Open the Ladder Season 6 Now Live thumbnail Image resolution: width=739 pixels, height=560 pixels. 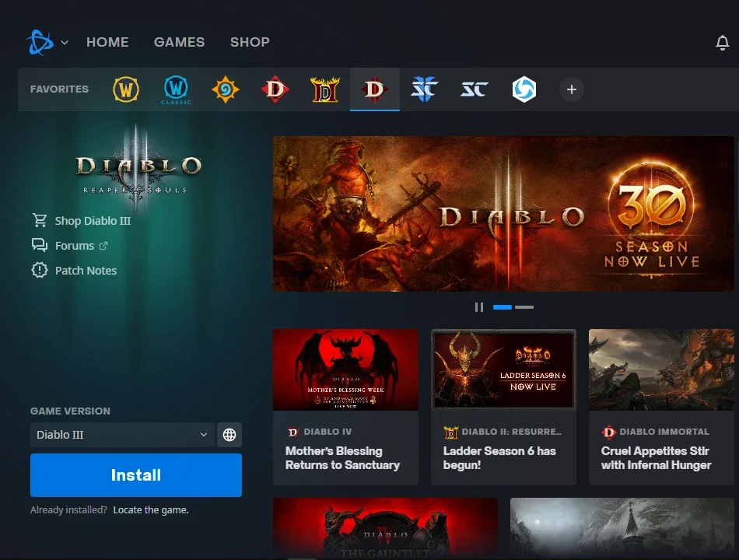(503, 369)
